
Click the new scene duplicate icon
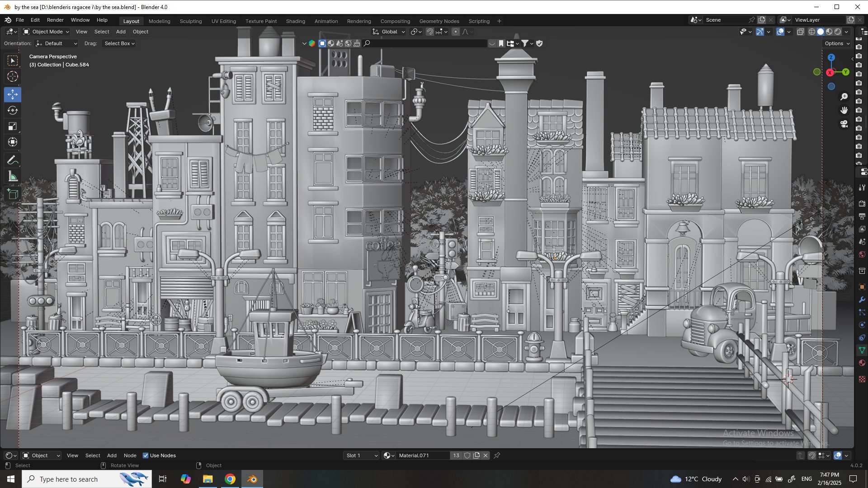point(762,20)
